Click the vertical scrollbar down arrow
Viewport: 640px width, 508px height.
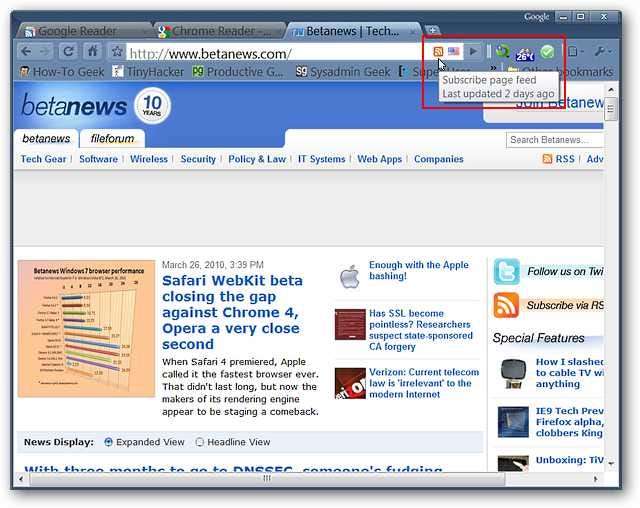pos(611,464)
